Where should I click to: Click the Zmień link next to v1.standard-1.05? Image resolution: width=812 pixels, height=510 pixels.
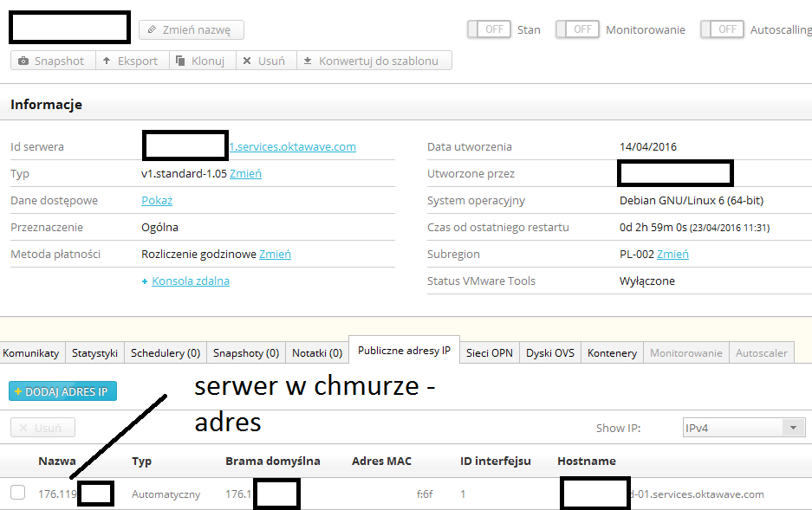[245, 174]
